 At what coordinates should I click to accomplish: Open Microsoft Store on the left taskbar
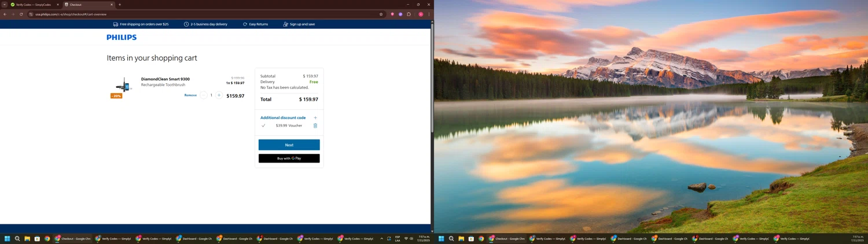point(37,238)
